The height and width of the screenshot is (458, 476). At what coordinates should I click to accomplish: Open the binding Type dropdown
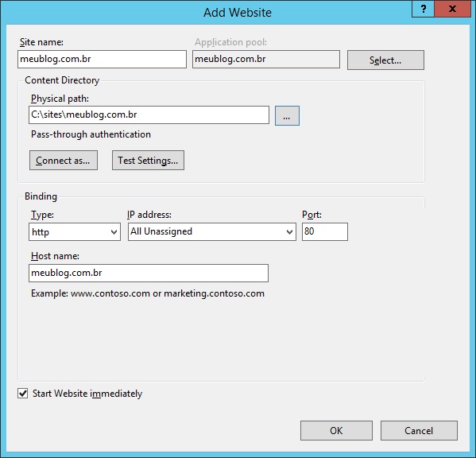(75, 231)
